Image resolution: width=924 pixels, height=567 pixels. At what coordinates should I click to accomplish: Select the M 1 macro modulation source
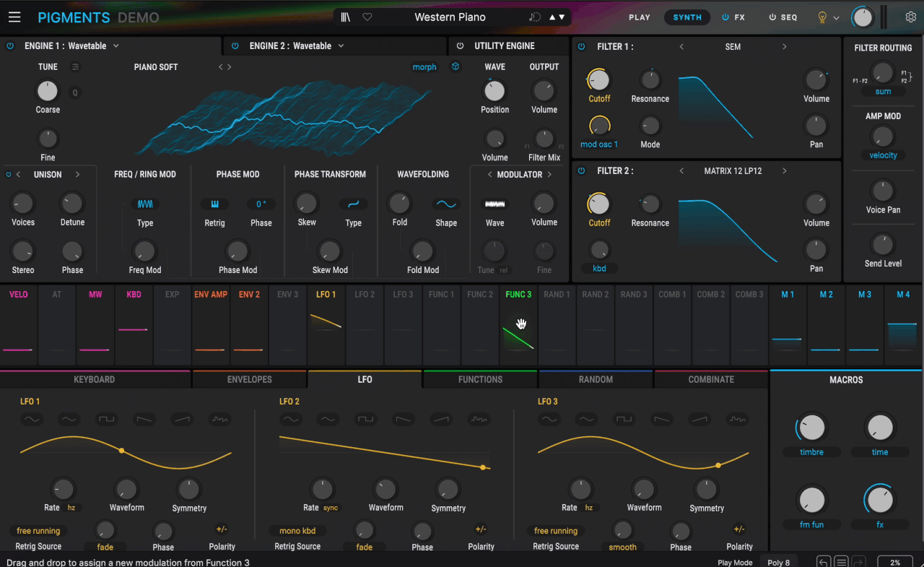(788, 325)
